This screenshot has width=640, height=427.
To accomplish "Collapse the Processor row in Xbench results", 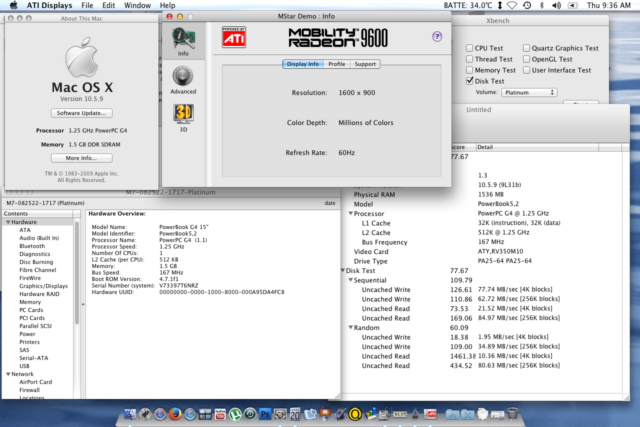I will click(x=350, y=214).
